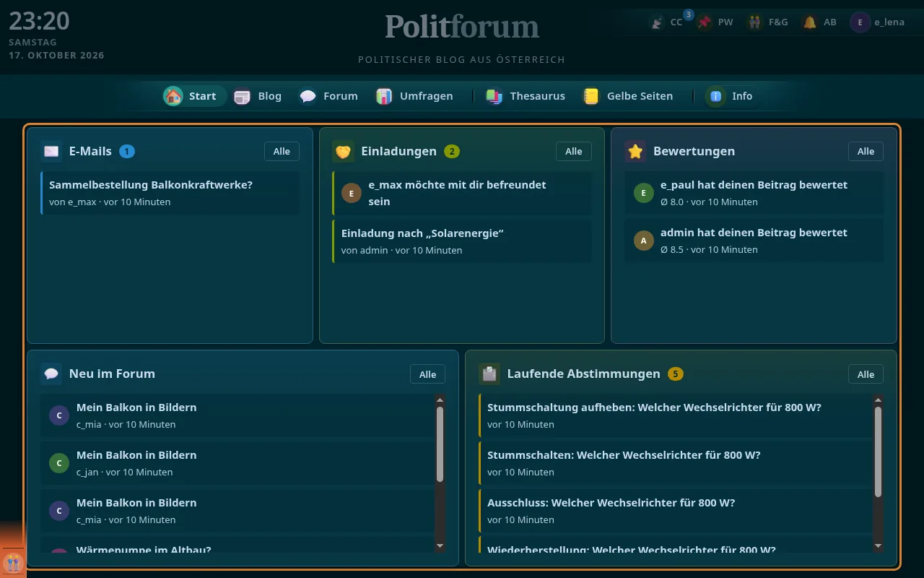The width and height of the screenshot is (924, 578).
Task: Click the forum list scrollbar up arrow
Action: point(440,400)
